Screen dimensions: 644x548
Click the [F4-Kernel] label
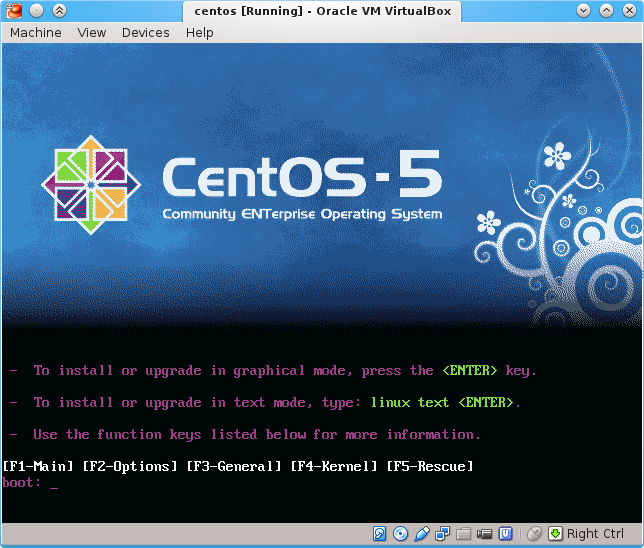pos(334,466)
